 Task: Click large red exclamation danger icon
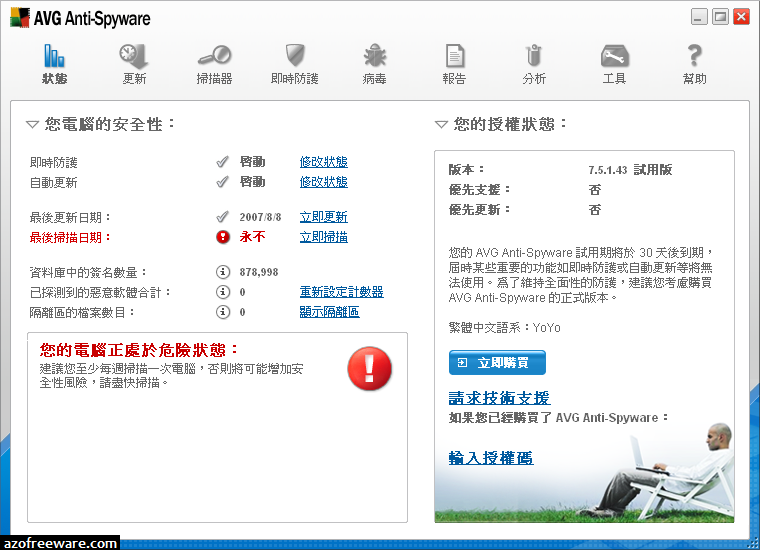pyautogui.click(x=369, y=368)
